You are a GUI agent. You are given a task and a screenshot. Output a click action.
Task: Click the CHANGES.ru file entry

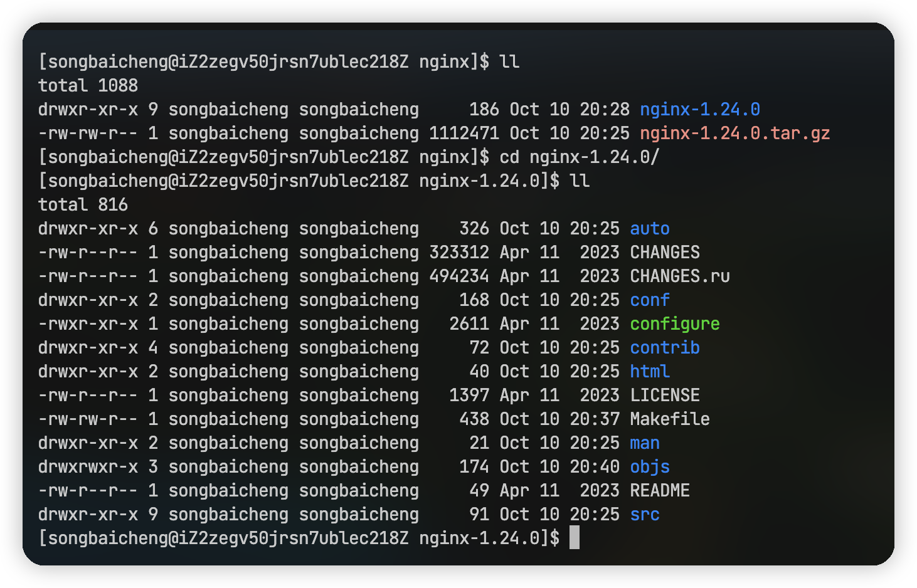click(680, 276)
